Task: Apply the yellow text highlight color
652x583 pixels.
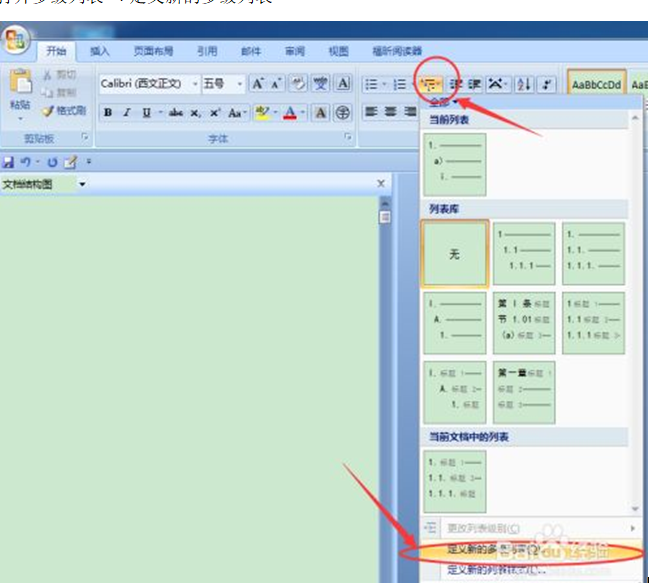Action: tap(262, 113)
